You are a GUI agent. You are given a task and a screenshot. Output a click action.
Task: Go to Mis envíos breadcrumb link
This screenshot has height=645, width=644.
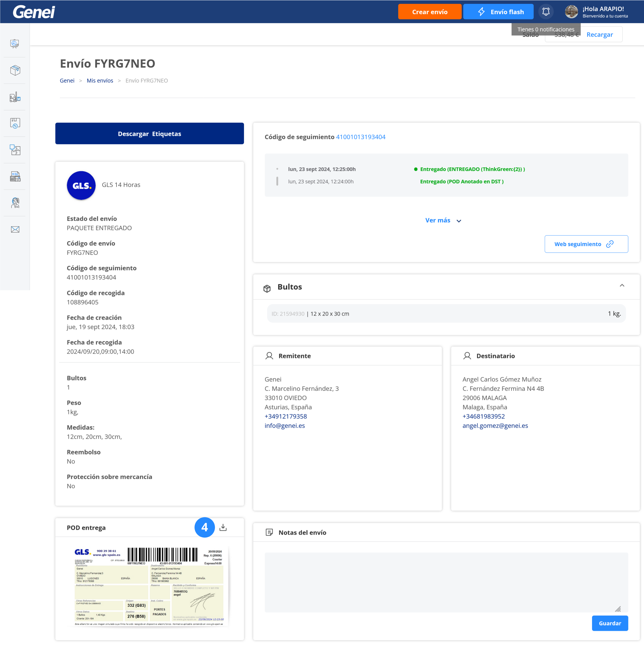coord(100,80)
